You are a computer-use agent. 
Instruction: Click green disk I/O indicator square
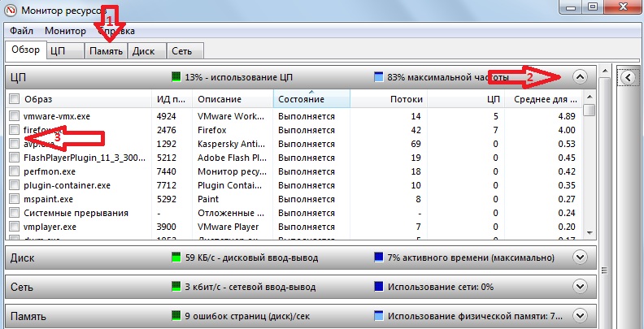coord(176,258)
